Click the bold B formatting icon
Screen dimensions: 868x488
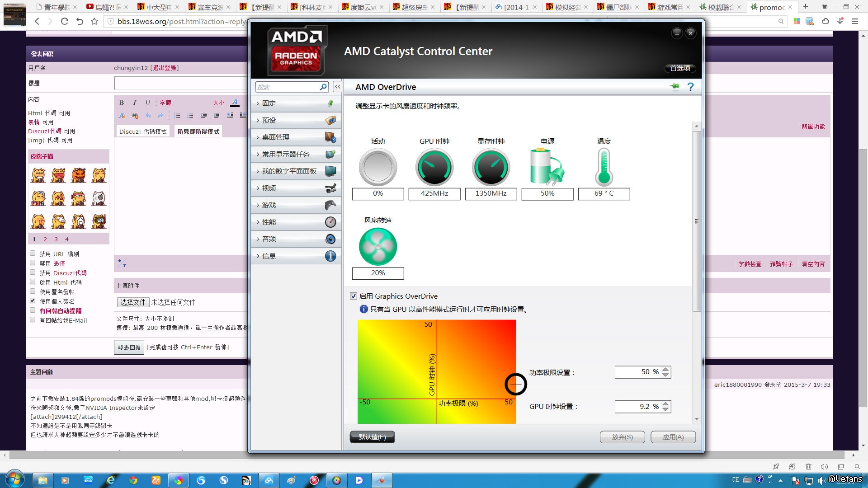[122, 103]
